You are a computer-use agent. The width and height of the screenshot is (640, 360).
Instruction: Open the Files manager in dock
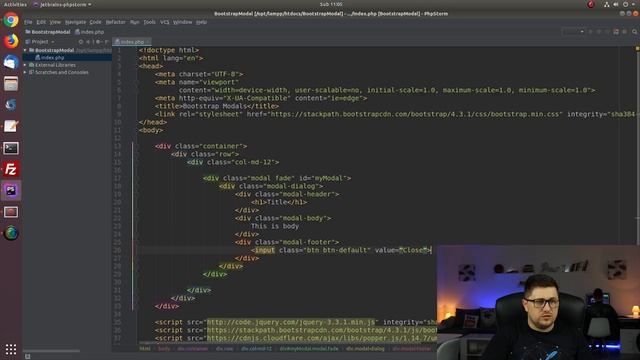point(11,84)
